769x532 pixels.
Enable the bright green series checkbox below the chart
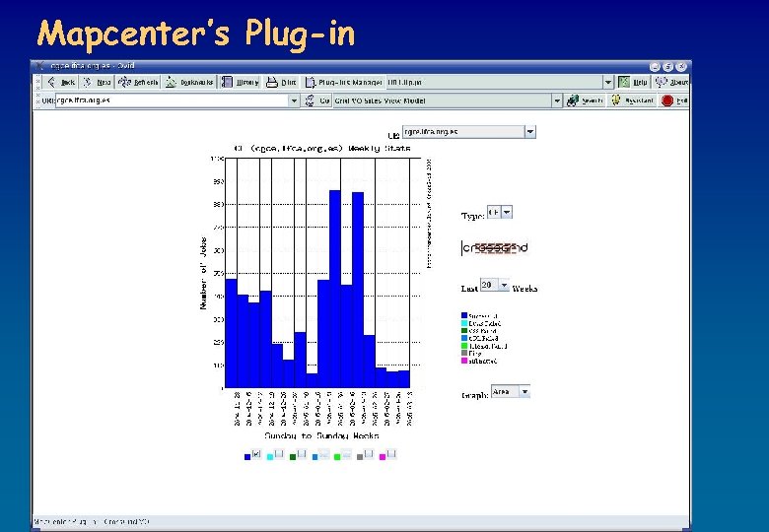[x=346, y=454]
